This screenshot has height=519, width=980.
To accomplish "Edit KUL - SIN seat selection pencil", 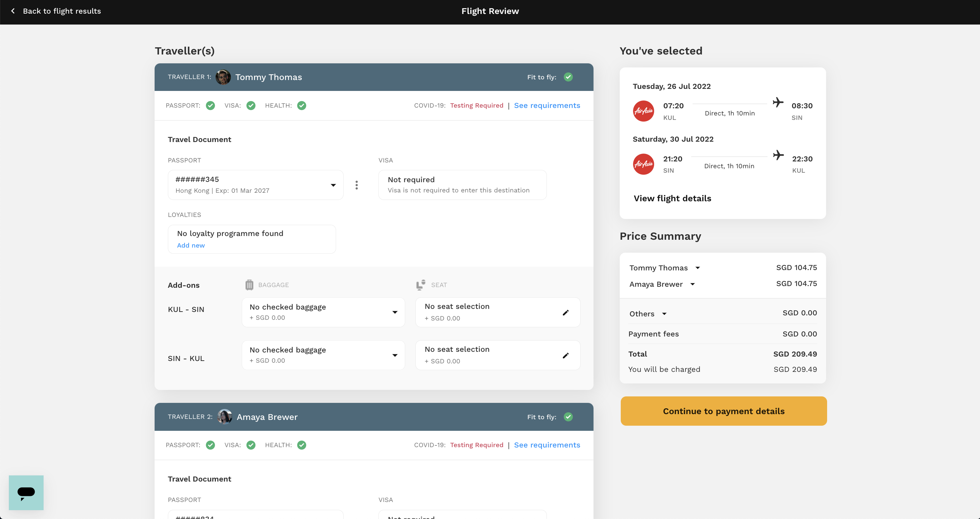I will (566, 313).
